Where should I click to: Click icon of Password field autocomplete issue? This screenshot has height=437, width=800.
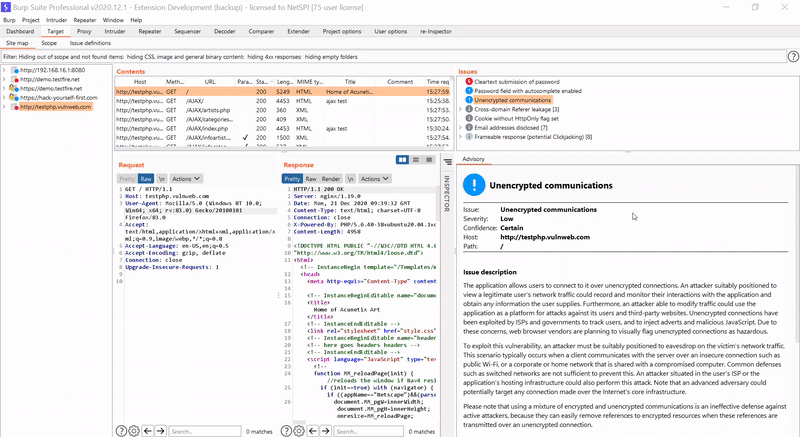click(x=469, y=91)
